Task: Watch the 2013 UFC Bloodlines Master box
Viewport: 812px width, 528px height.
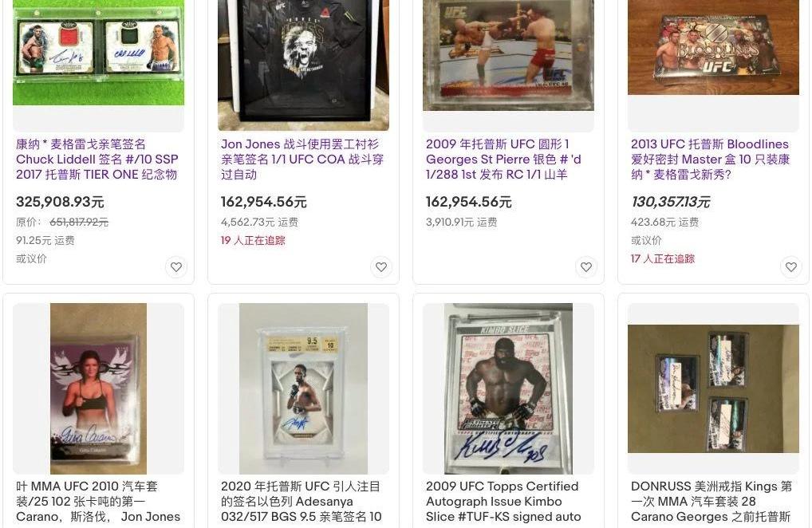Action: tap(791, 267)
